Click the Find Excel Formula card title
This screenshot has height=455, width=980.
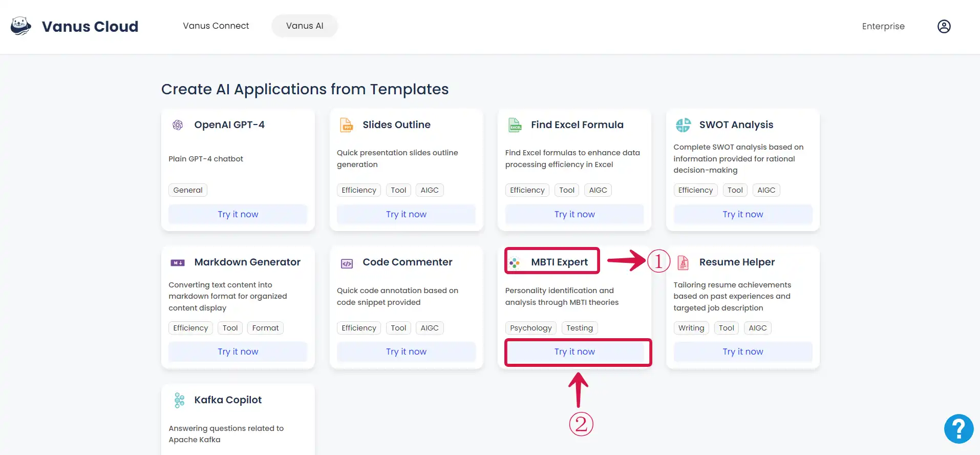(577, 125)
